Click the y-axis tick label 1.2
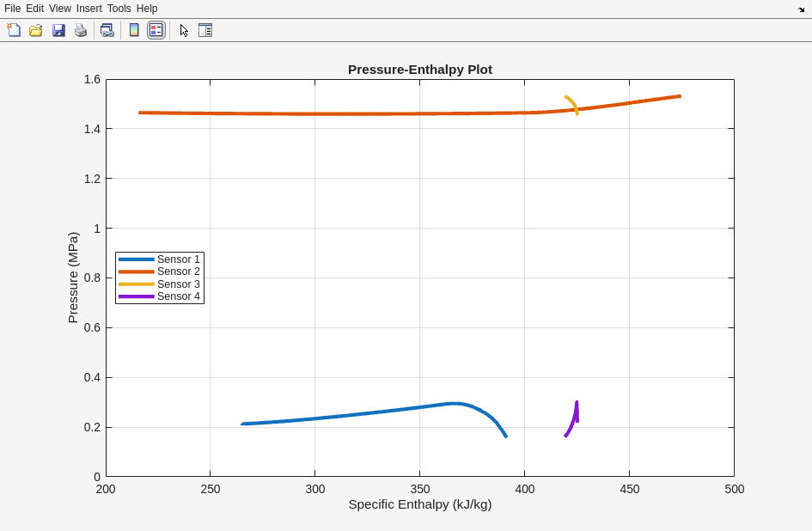The width and height of the screenshot is (812, 531). pos(92,178)
